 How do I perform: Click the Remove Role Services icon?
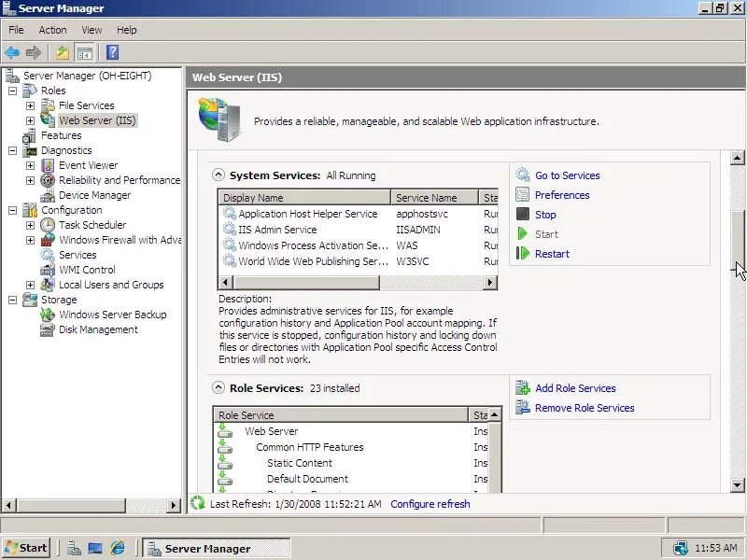[x=523, y=408]
